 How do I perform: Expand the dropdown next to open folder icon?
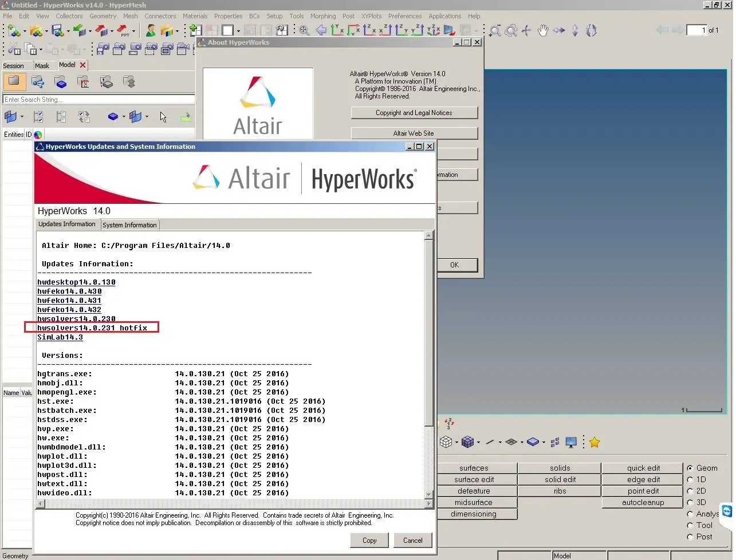click(46, 31)
